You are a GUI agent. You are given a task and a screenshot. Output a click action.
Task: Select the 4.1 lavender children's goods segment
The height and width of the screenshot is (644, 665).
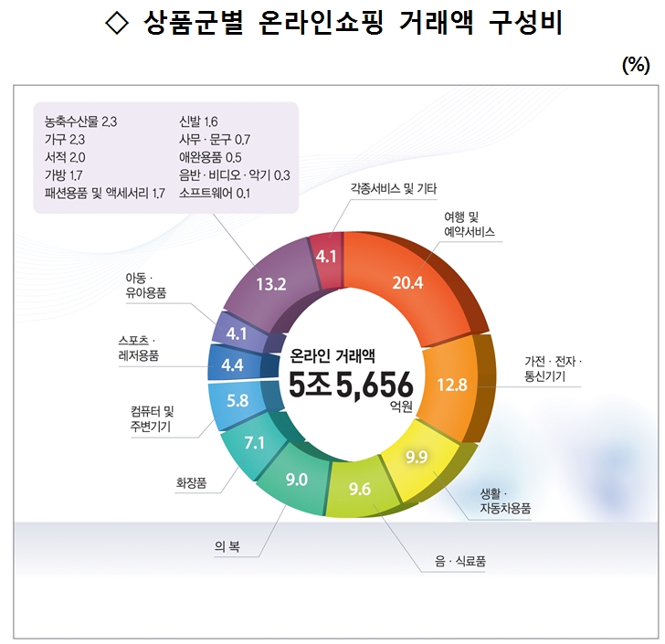(x=237, y=333)
